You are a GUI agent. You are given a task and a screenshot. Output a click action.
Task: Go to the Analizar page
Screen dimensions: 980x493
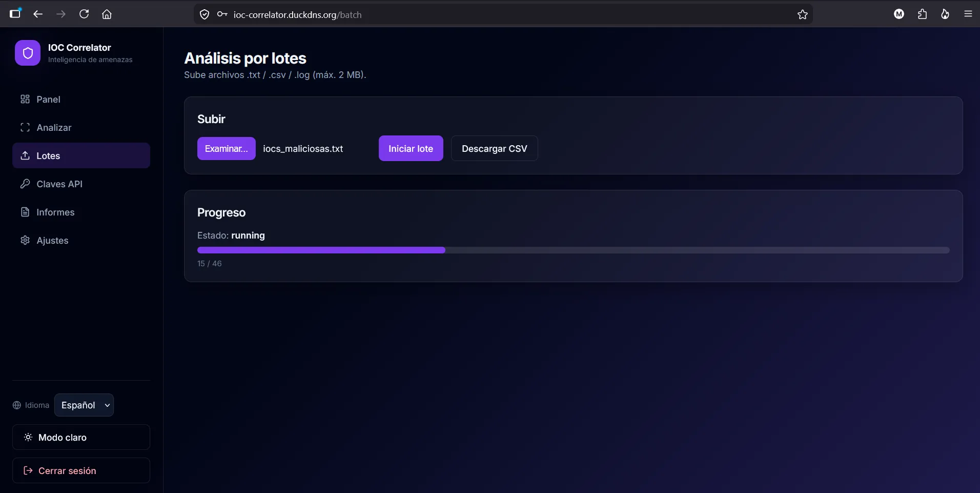(x=81, y=127)
